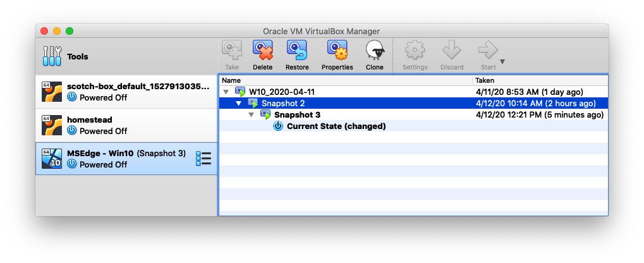
Task: Click the Discard arrow icon
Action: (452, 50)
